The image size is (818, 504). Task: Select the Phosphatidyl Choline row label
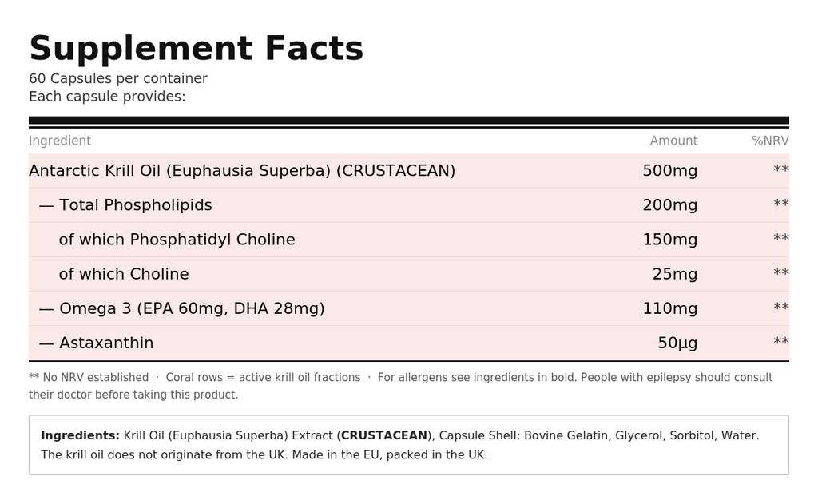177,240
